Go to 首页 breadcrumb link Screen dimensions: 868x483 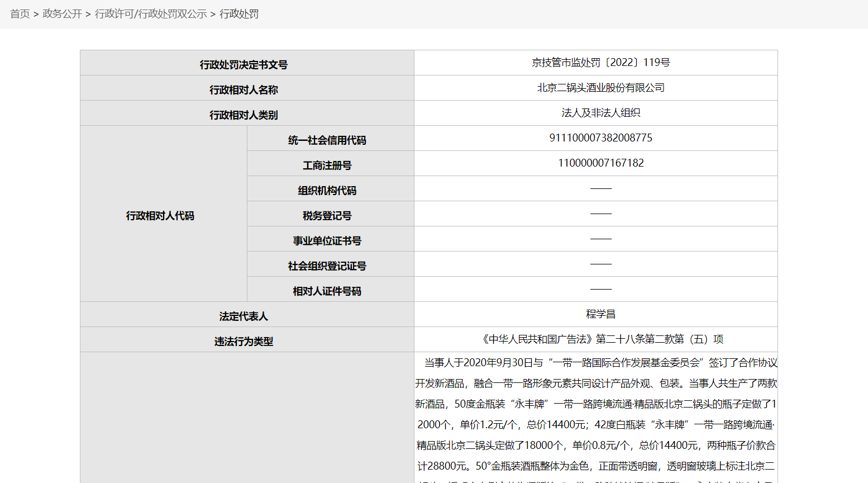20,14
